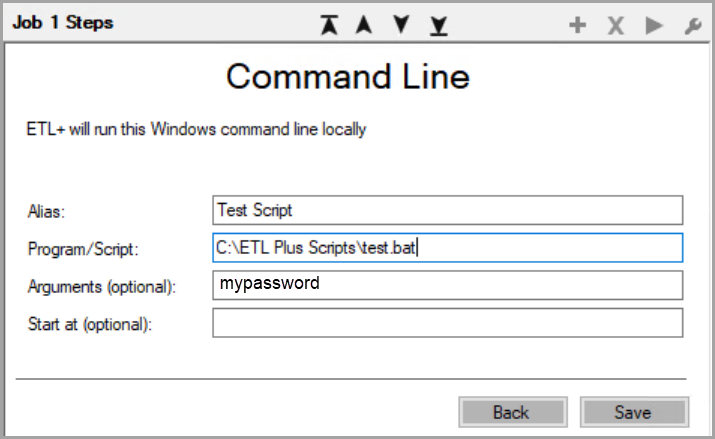This screenshot has width=715, height=439.
Task: Click the "Start at (optional):" label
Action: pyautogui.click(x=92, y=324)
